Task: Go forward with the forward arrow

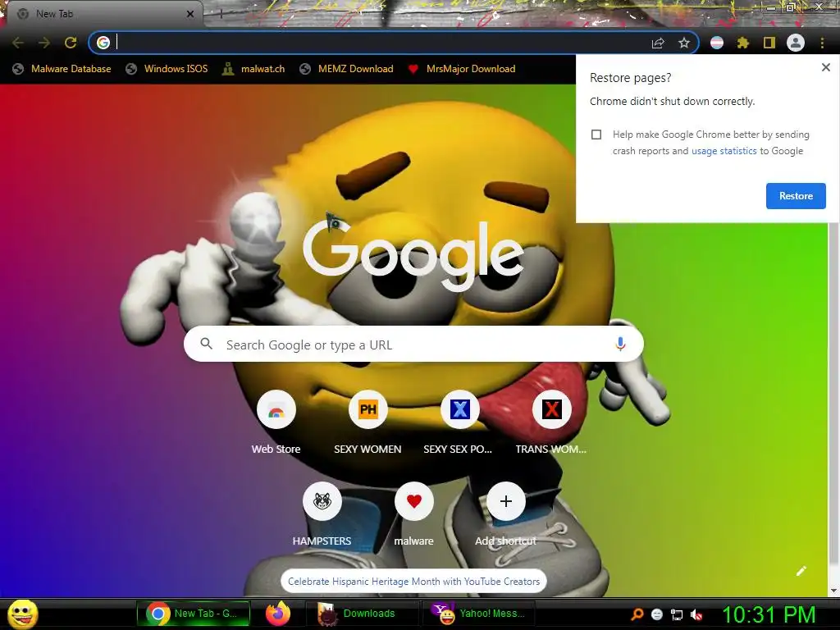Action: (44, 43)
